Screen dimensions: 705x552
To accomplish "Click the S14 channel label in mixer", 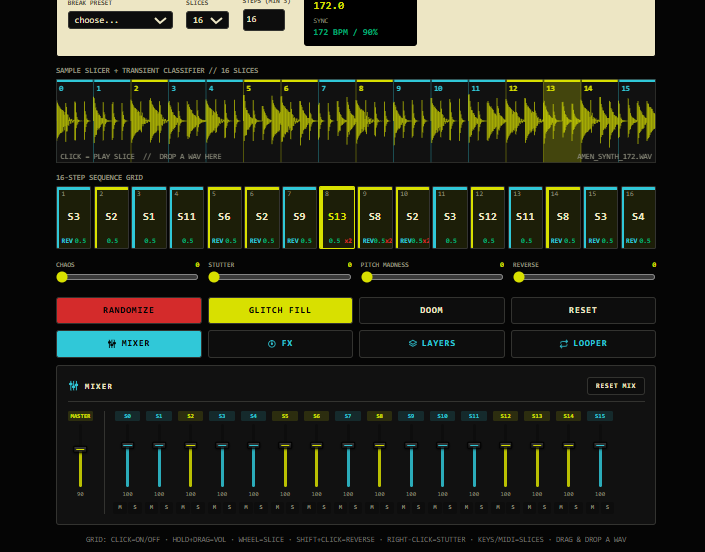I will 568,416.
